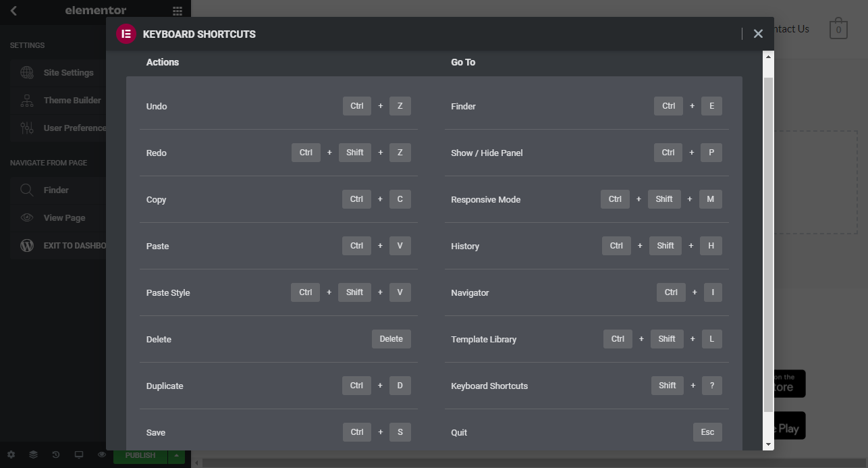Image resolution: width=868 pixels, height=468 pixels.
Task: Click the 'M' key badge for Responsive Mode
Action: (x=711, y=199)
